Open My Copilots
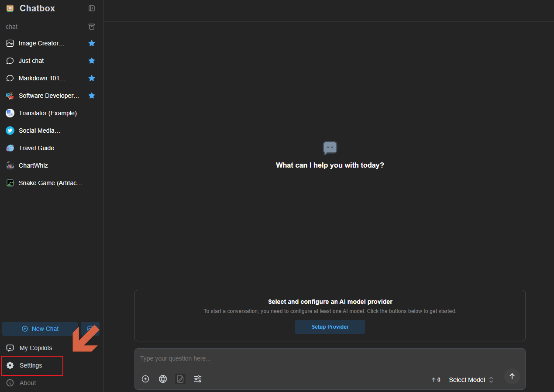The image size is (554, 392). click(x=36, y=348)
